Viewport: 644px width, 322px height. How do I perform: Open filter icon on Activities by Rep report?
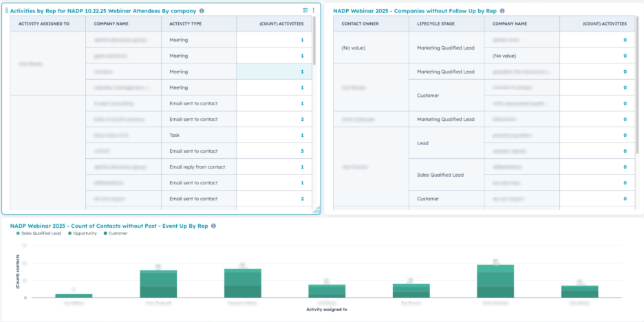tap(305, 10)
